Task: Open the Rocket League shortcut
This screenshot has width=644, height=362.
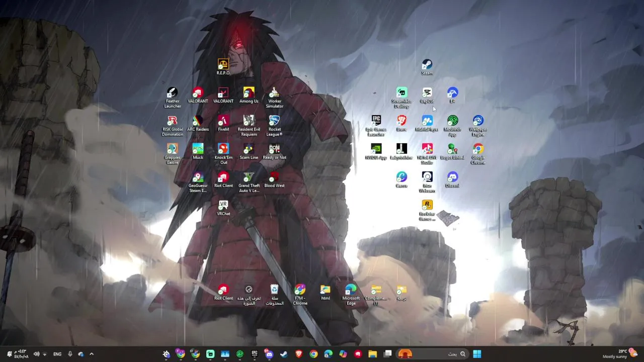Action: tap(274, 126)
